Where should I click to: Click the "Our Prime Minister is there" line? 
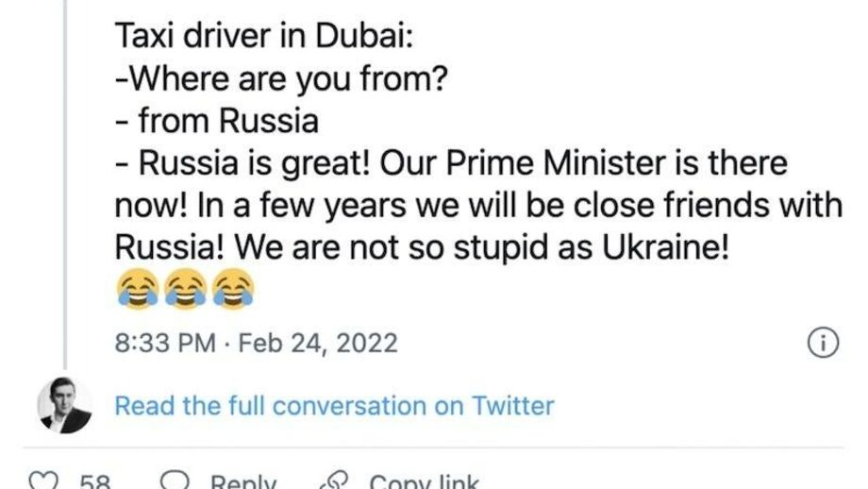(x=583, y=163)
